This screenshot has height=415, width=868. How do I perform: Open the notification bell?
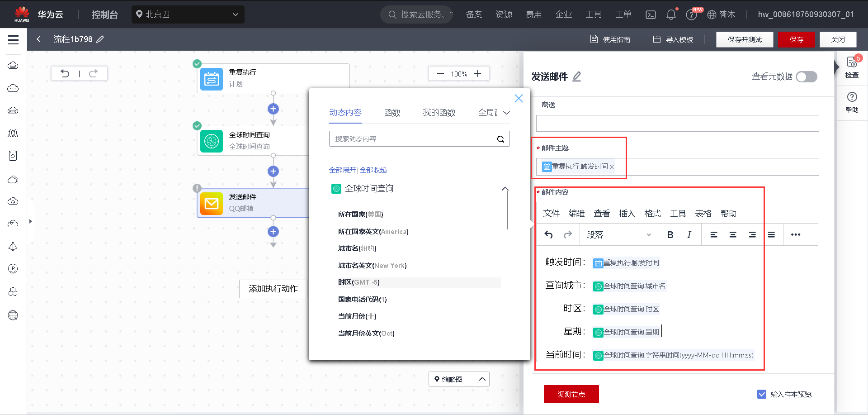[671, 14]
